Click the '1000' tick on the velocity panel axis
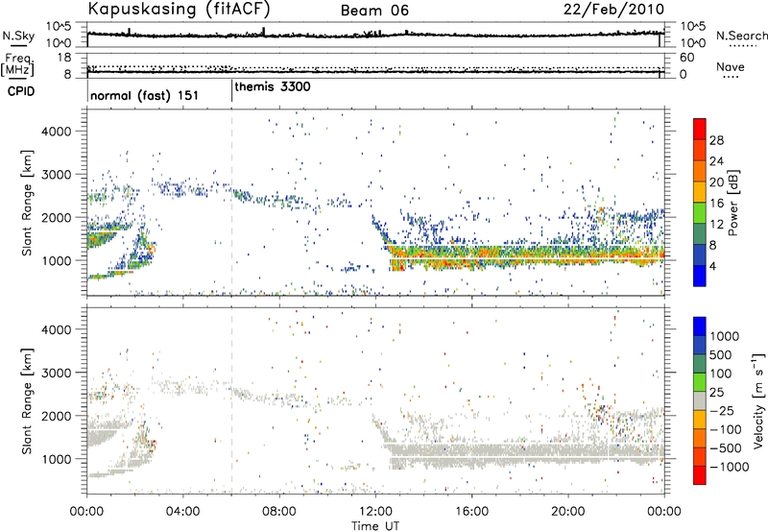Image resolution: width=768 pixels, height=532 pixels. 57,459
